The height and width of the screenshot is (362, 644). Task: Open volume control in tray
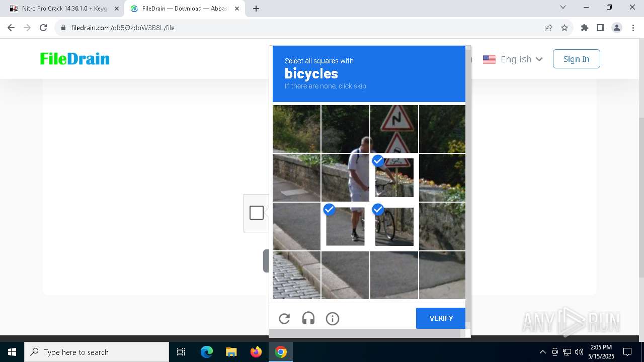(x=579, y=352)
